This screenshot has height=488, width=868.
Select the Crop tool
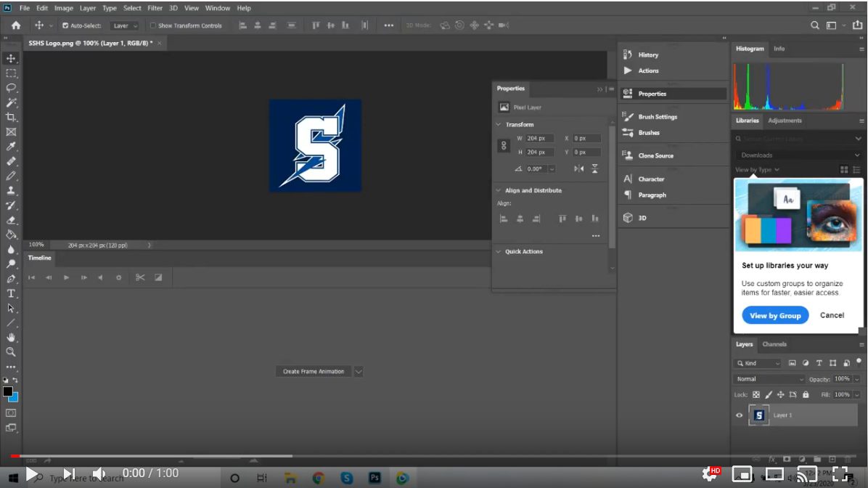tap(10, 117)
